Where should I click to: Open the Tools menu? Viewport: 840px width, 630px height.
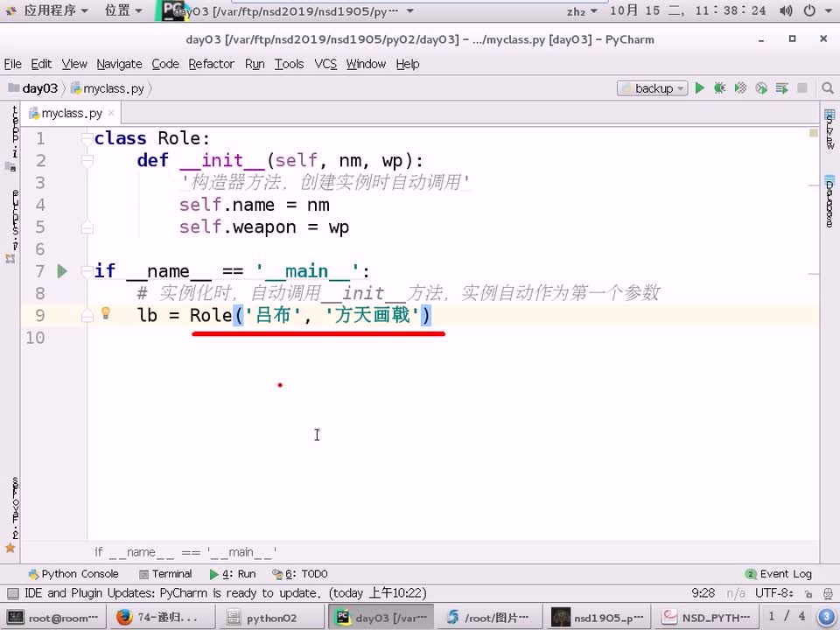(x=289, y=64)
